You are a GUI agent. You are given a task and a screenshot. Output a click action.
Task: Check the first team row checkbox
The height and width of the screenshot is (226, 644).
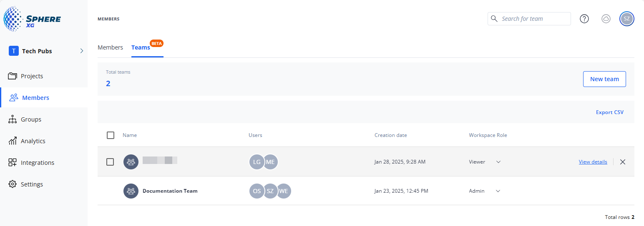[x=110, y=162]
